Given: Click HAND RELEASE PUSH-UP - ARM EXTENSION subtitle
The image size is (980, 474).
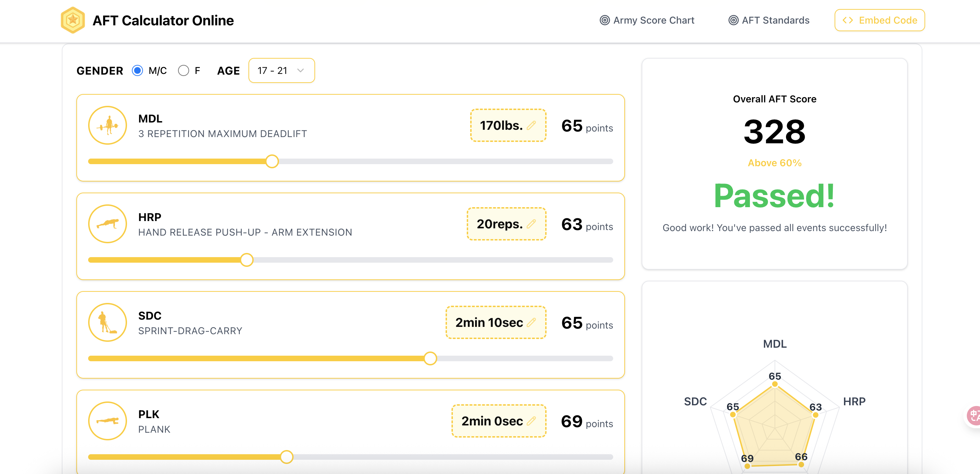Looking at the screenshot, I should click(x=245, y=232).
